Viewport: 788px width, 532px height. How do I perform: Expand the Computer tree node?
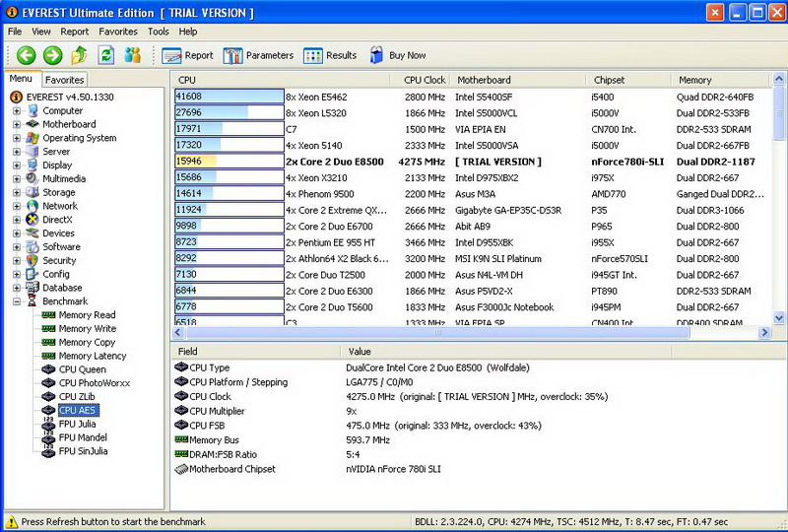pos(17,111)
